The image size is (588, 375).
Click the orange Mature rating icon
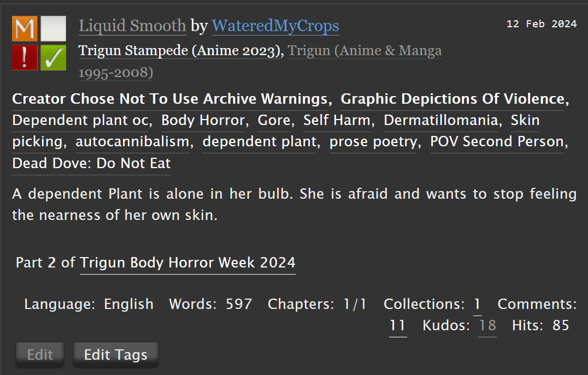click(x=25, y=28)
